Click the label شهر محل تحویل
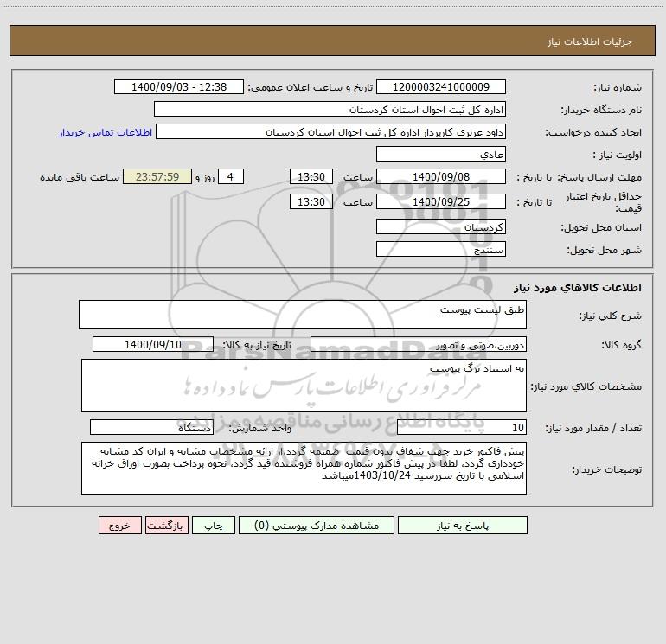The height and width of the screenshot is (644, 666). 605,250
